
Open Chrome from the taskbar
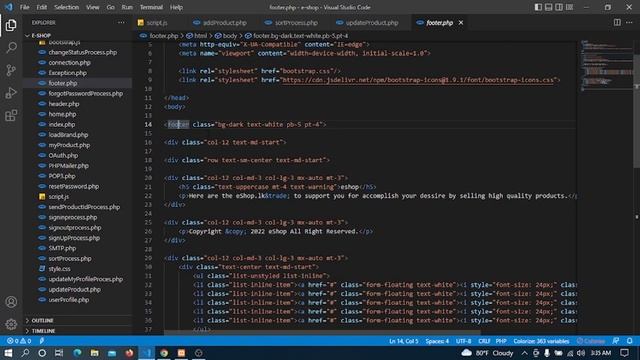click(x=164, y=353)
